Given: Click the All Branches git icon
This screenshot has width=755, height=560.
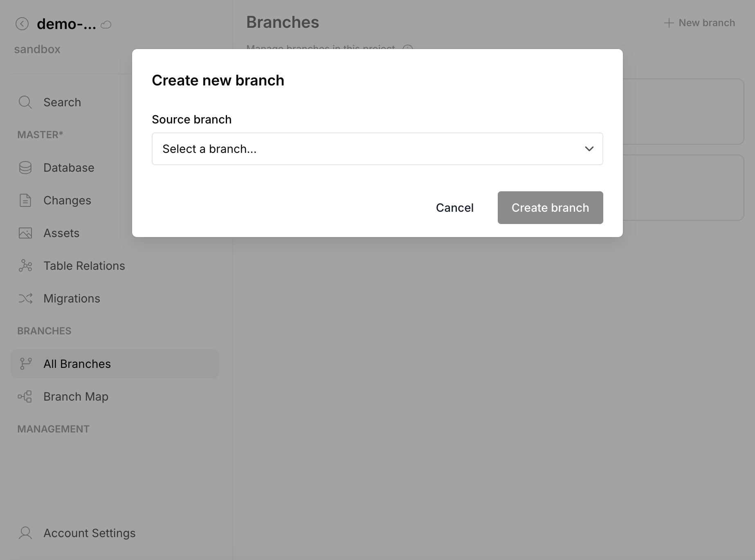Looking at the screenshot, I should tap(26, 363).
